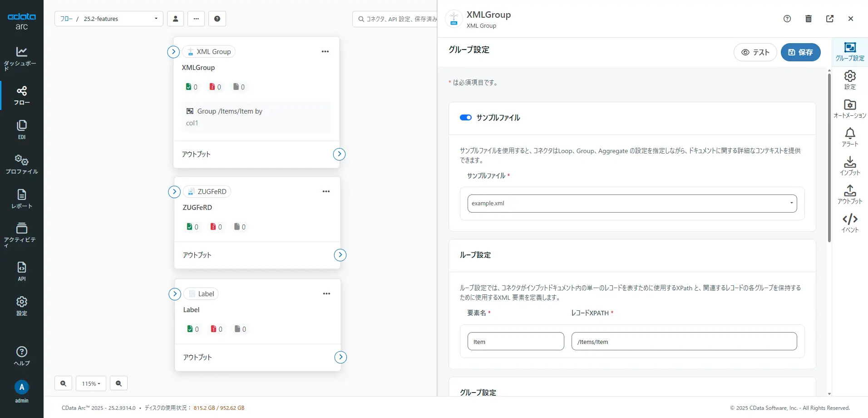The image size is (868, 418).
Task: Open the API sidebar section
Action: point(21,272)
